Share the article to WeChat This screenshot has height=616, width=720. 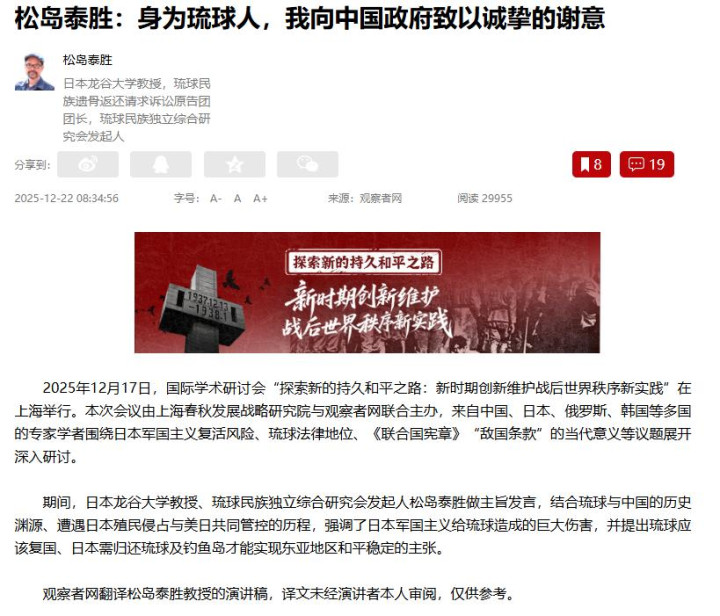click(x=308, y=164)
